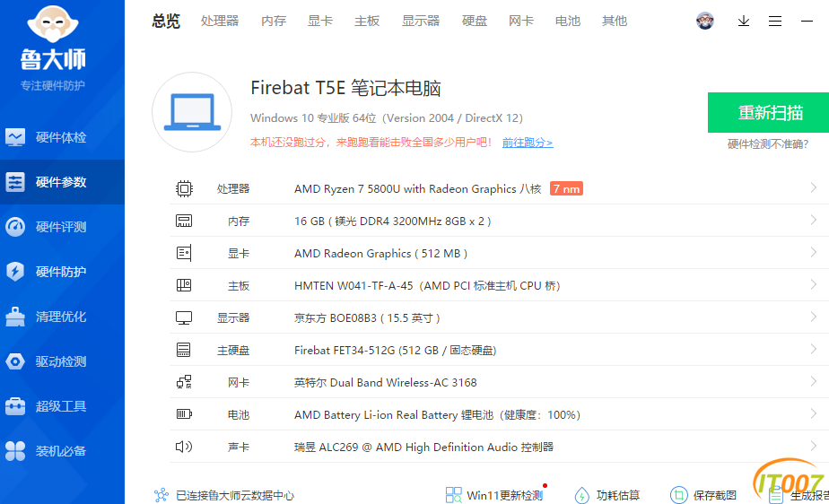Click the 网卡 network icon

tap(184, 382)
